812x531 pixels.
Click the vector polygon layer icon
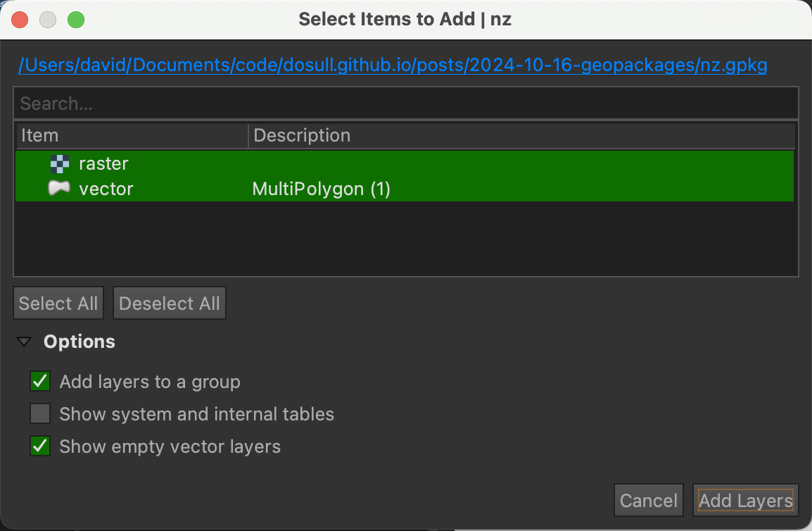[x=59, y=189]
